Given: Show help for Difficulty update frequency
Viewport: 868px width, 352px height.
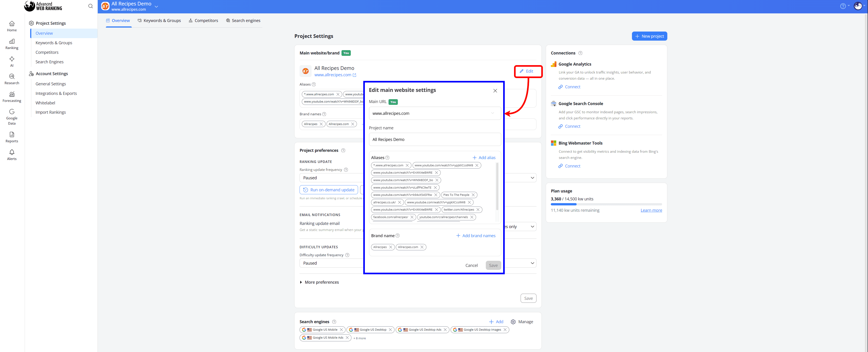Looking at the screenshot, I should (347, 255).
